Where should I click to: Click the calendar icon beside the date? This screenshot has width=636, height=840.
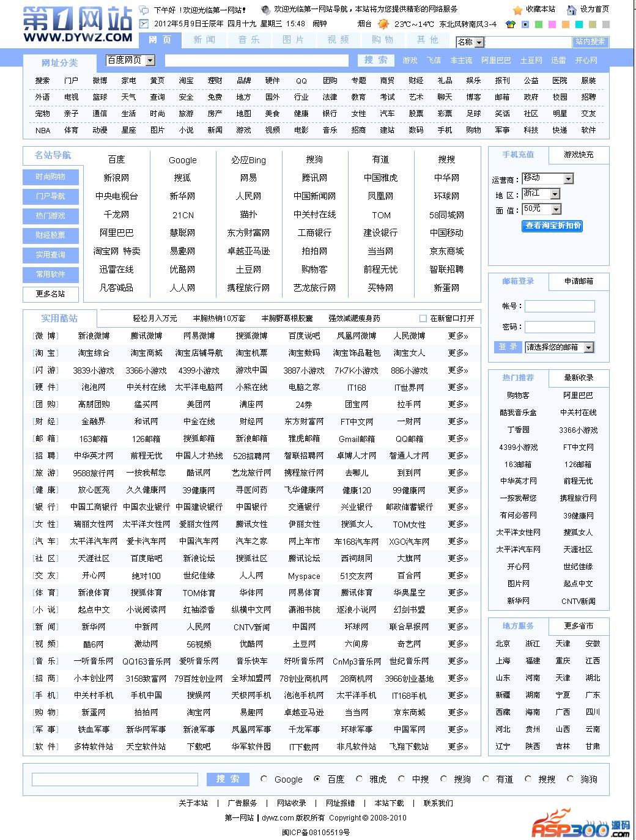coord(144,24)
